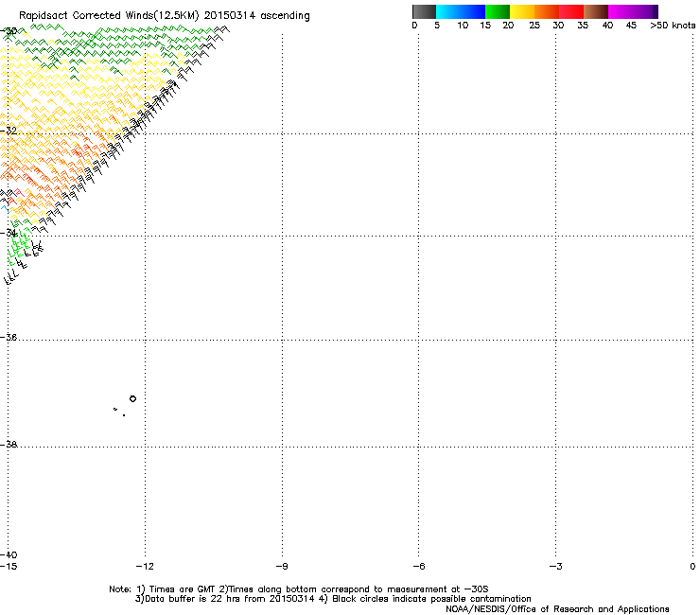Click the '40' legend scale label
This screenshot has width=700, height=615.
pos(607,26)
